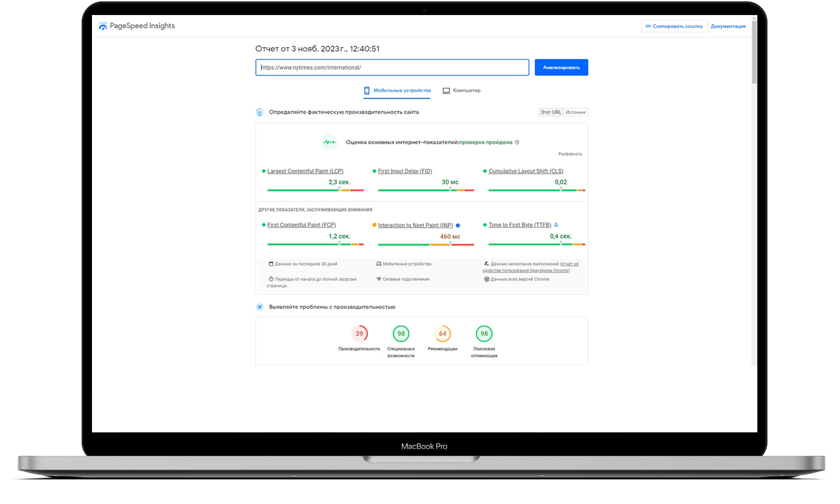Viewport: 840px width, 504px height.
Task: Switch to Компьютер tab
Action: pos(462,91)
